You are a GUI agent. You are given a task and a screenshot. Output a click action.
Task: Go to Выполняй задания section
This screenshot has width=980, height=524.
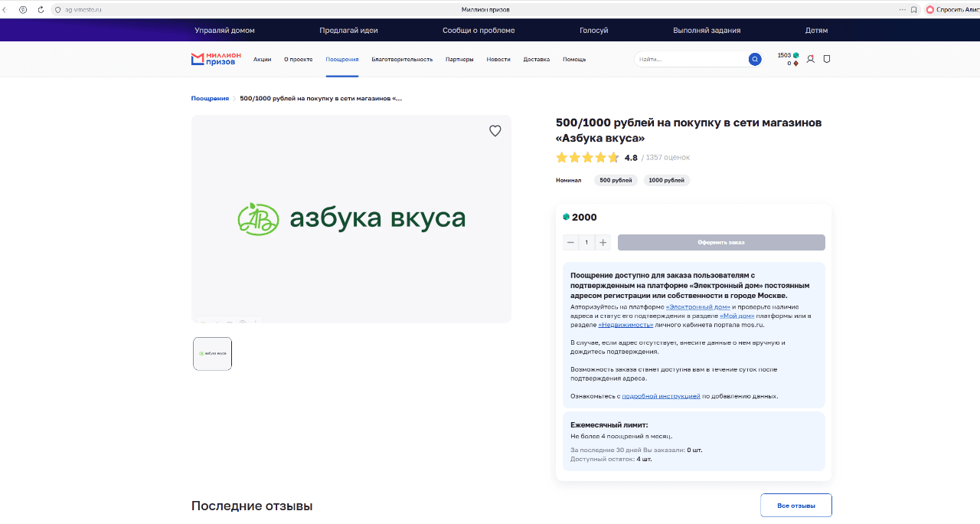click(707, 30)
